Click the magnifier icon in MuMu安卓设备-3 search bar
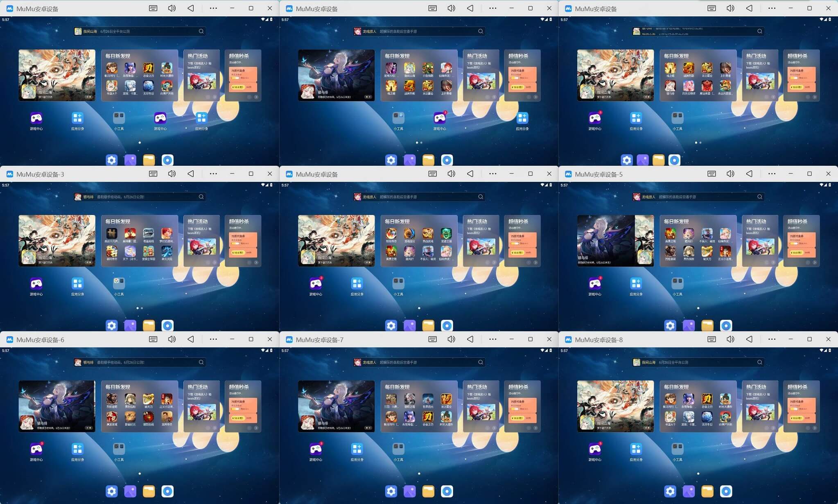The width and height of the screenshot is (838, 504). (201, 197)
